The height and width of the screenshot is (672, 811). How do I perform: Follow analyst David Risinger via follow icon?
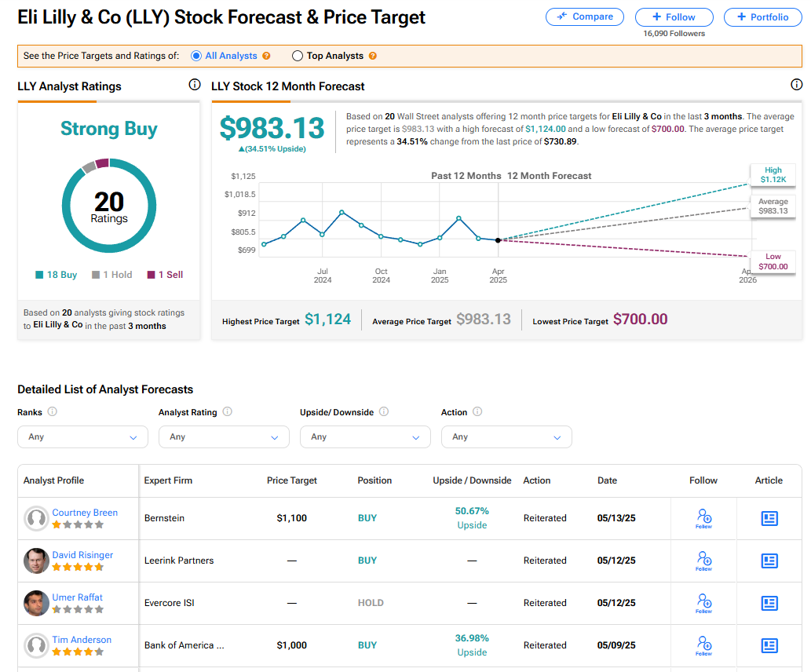704,561
